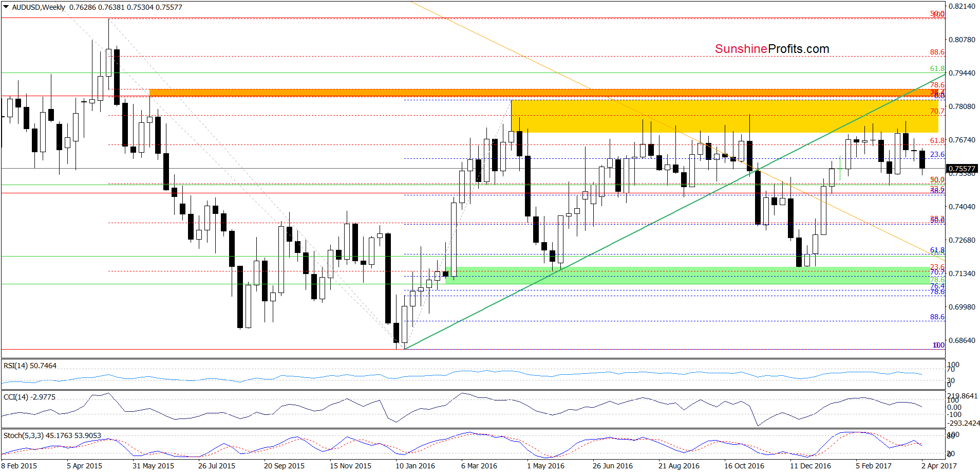Click the 5 Feb 2017 date label
This screenshot has width=980, height=473.
[x=874, y=466]
